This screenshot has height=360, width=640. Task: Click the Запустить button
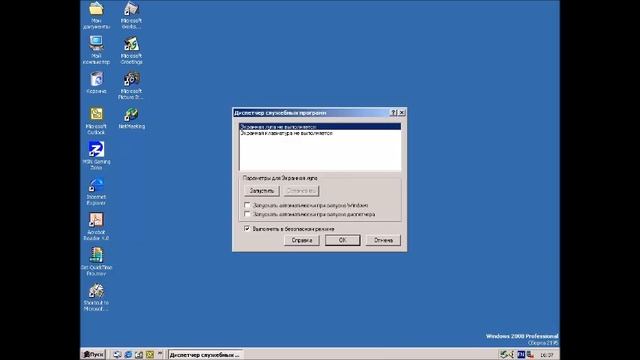pos(262,191)
